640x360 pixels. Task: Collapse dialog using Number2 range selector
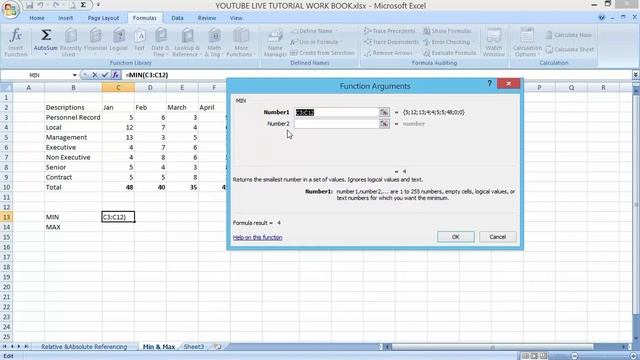(x=384, y=124)
